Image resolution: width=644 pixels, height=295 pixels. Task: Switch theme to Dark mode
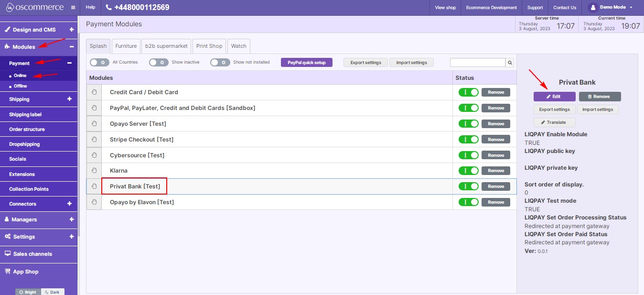coord(53,292)
